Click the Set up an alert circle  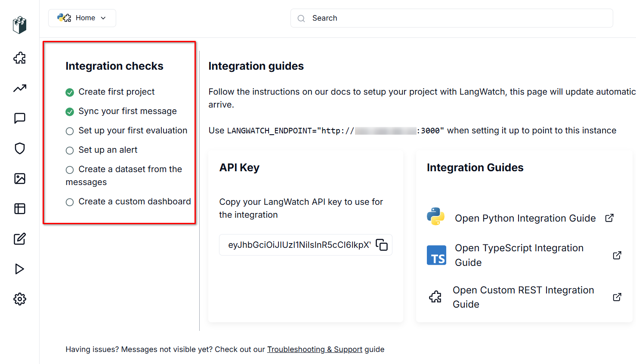[x=70, y=151]
